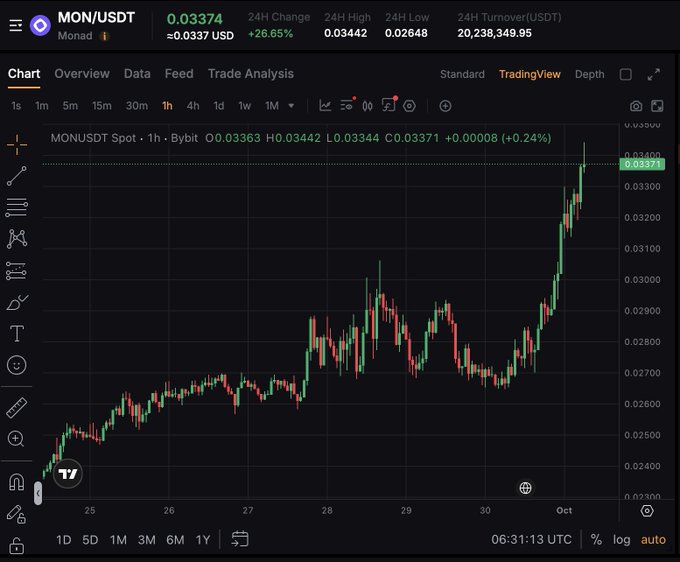Toggle auto scale mode

653,539
